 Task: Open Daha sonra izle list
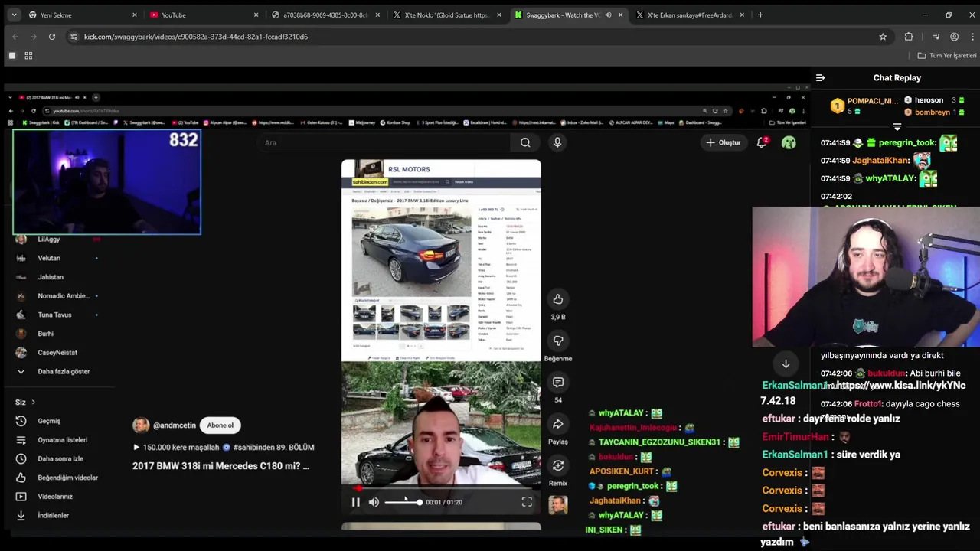[60, 458]
